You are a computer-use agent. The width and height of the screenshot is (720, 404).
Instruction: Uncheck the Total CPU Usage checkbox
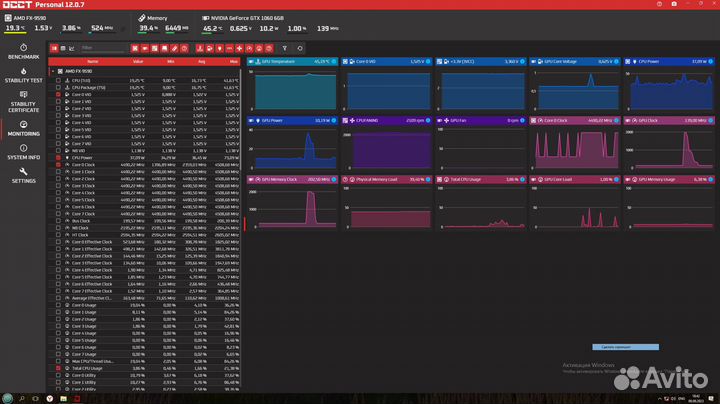pyautogui.click(x=58, y=368)
